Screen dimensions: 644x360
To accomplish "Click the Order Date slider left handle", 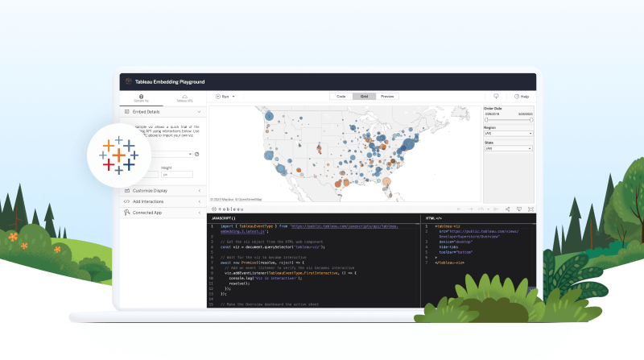I will point(485,118).
